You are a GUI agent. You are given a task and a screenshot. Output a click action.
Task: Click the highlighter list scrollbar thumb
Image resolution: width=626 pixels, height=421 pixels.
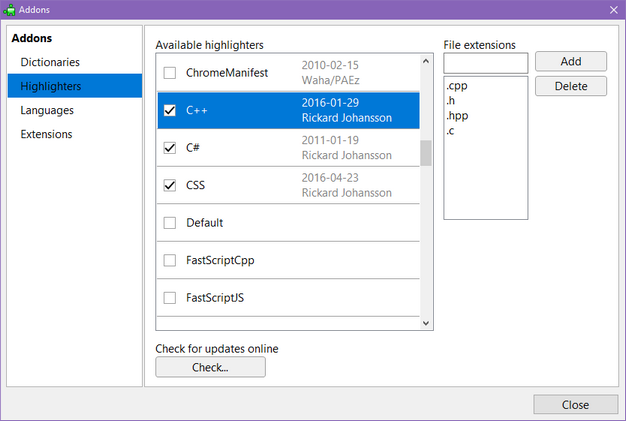426,154
